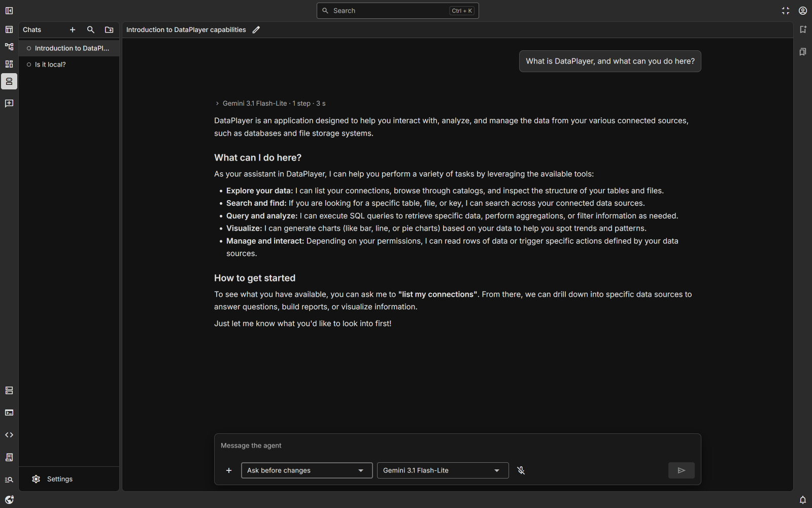Viewport: 812px width, 508px height.
Task: Open the server storage icon in sidebar
Action: [x=9, y=391]
